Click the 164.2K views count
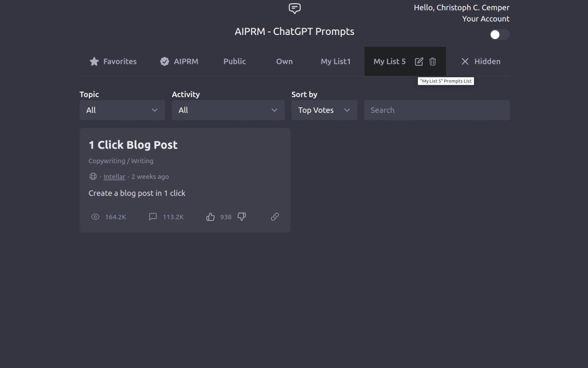 point(116,217)
